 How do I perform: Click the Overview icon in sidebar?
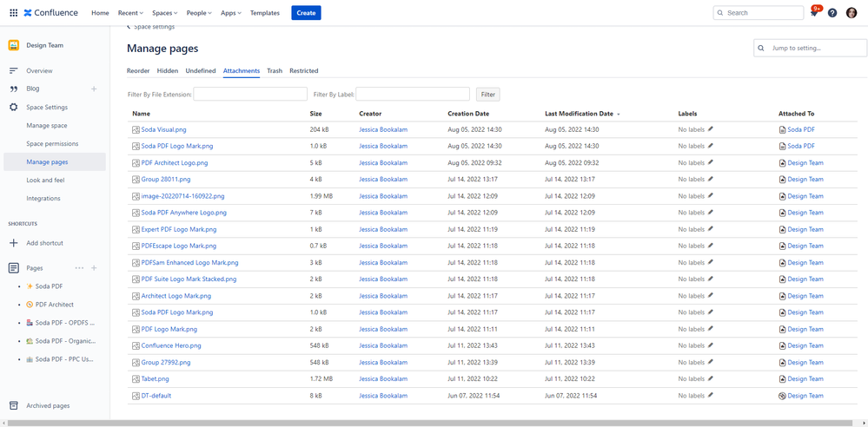(14, 71)
